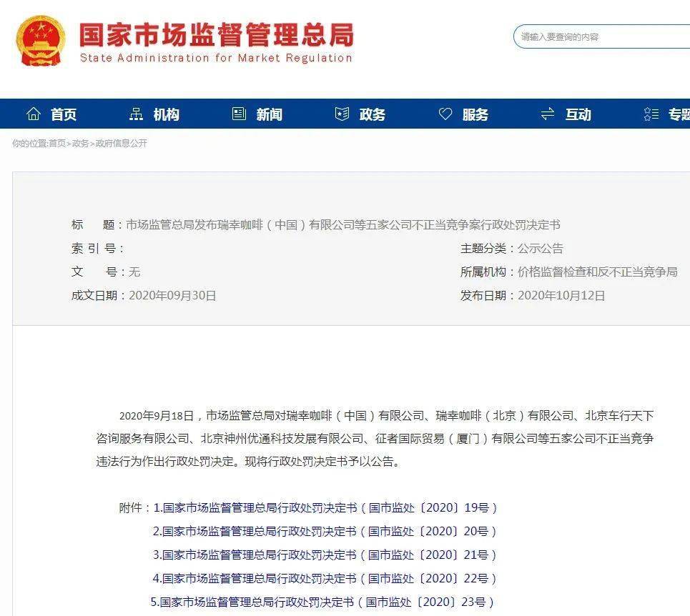Click the organization chart icon beside 机构
This screenshot has height=616, width=690.
pos(136,114)
